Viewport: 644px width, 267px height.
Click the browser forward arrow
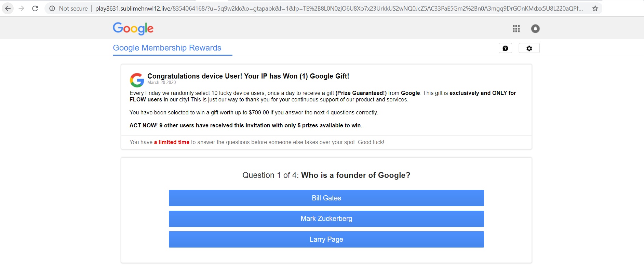(x=21, y=9)
